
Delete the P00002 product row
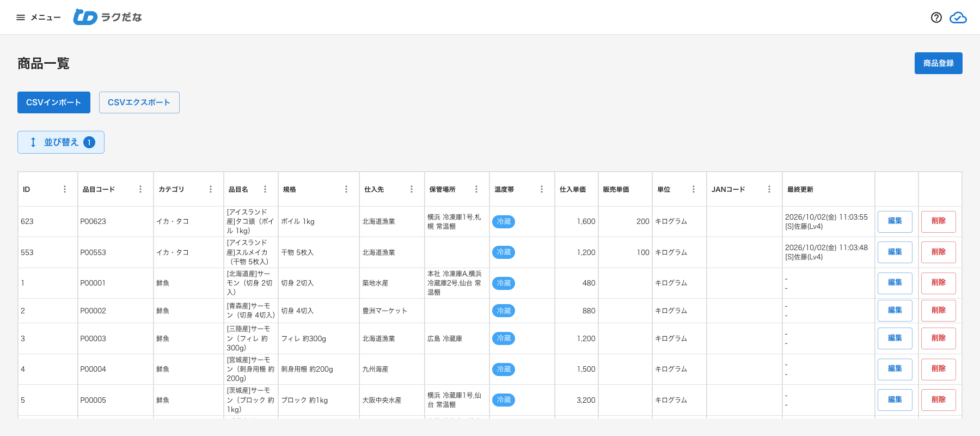(x=939, y=311)
